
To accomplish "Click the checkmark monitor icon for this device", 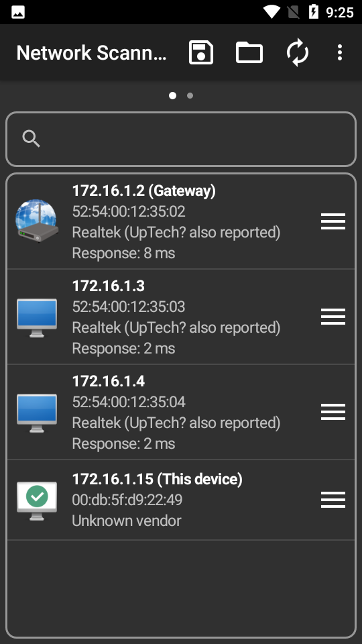I will coord(37,501).
